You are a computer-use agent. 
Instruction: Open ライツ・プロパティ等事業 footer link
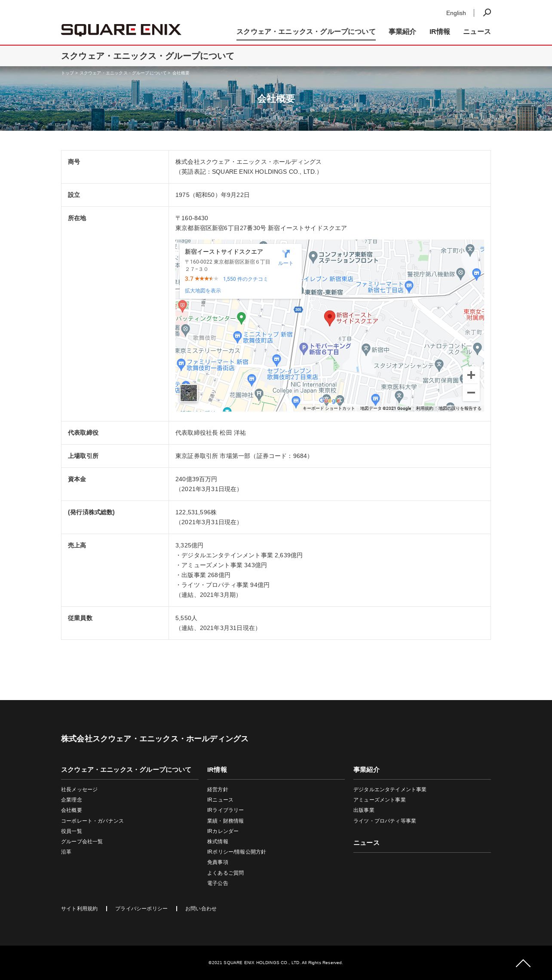385,821
